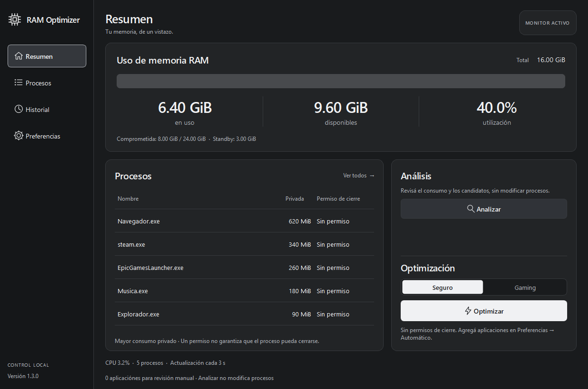Go to the Procesos sidebar section
This screenshot has width=588, height=389.
(47, 83)
